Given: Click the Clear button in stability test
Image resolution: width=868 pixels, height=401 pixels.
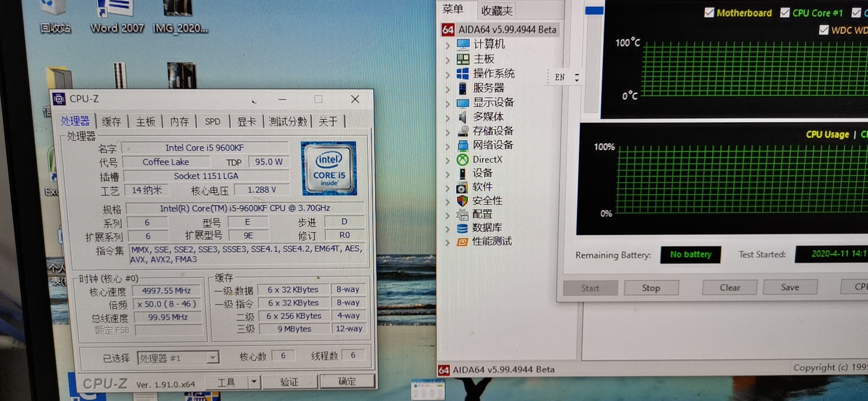Looking at the screenshot, I should click(730, 287).
